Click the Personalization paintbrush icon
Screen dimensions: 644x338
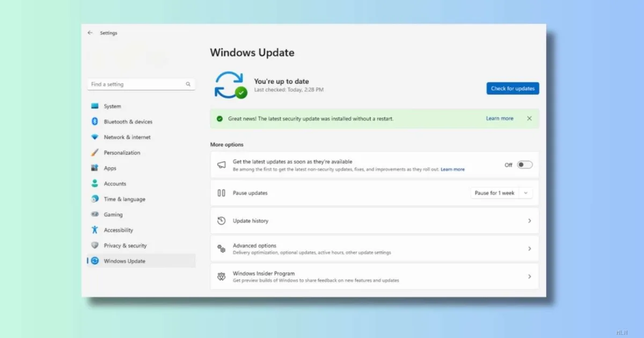pos(95,153)
